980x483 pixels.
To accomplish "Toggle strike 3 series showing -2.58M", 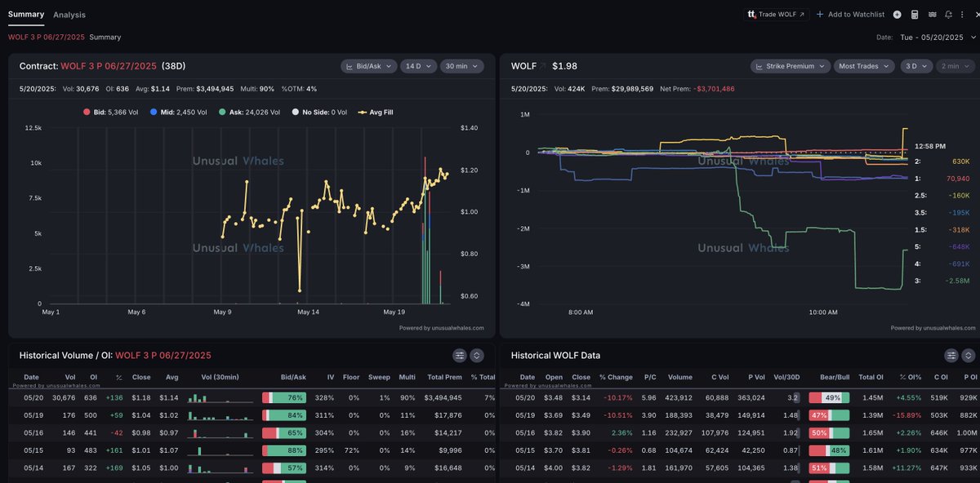I will (x=942, y=280).
